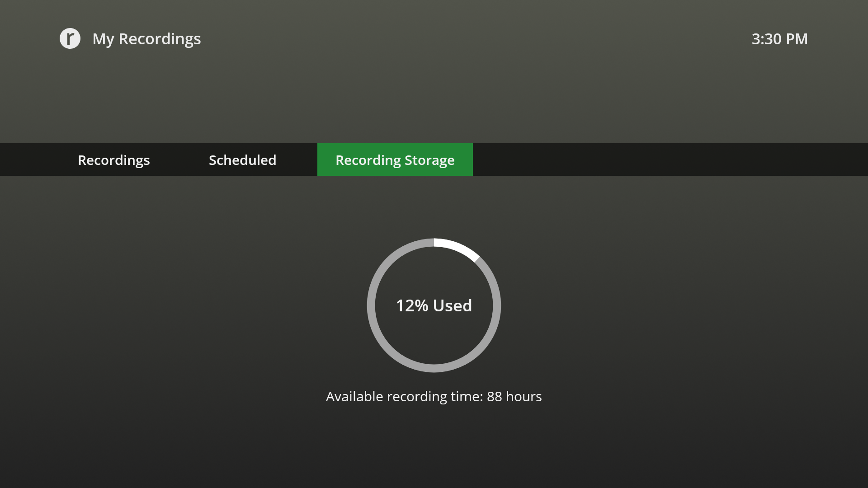Select the Recording Storage tab
Image resolution: width=868 pixels, height=488 pixels.
click(x=395, y=160)
